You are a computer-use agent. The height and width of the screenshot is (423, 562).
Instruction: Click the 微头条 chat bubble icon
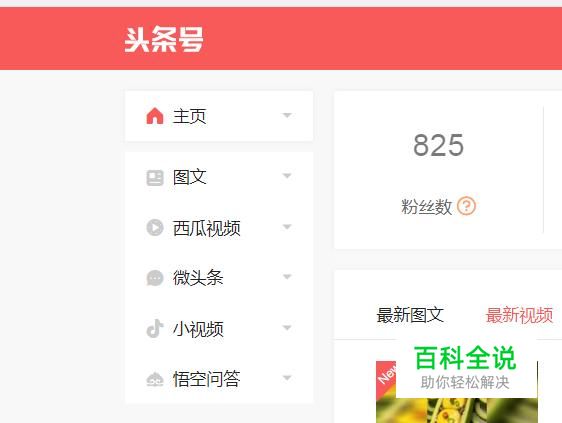coord(155,278)
